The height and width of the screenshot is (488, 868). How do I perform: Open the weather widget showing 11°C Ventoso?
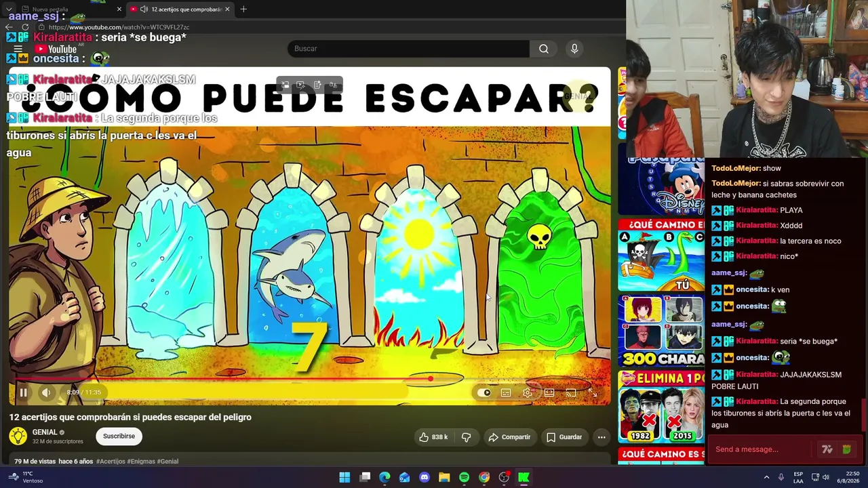[x=26, y=478]
